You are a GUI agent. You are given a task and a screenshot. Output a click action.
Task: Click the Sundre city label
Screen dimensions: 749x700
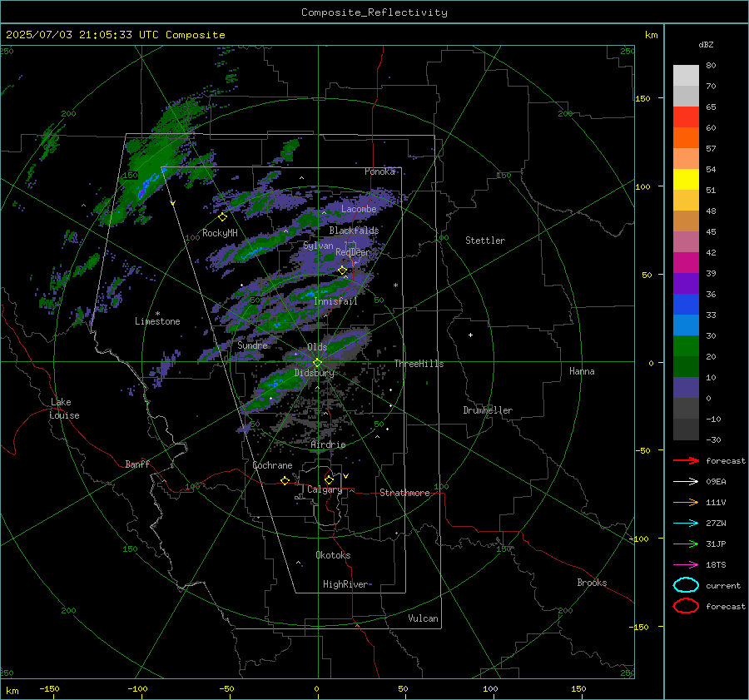[252, 345]
